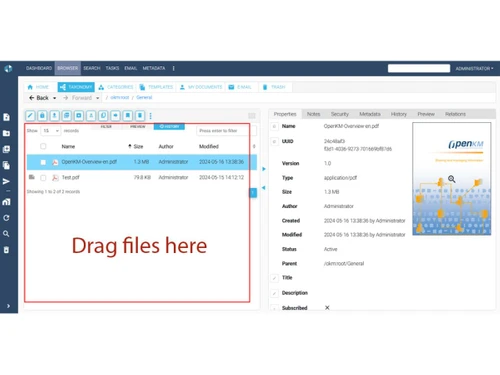Click the edit icon beside the Description property
500x375 pixels.
pyautogui.click(x=274, y=293)
